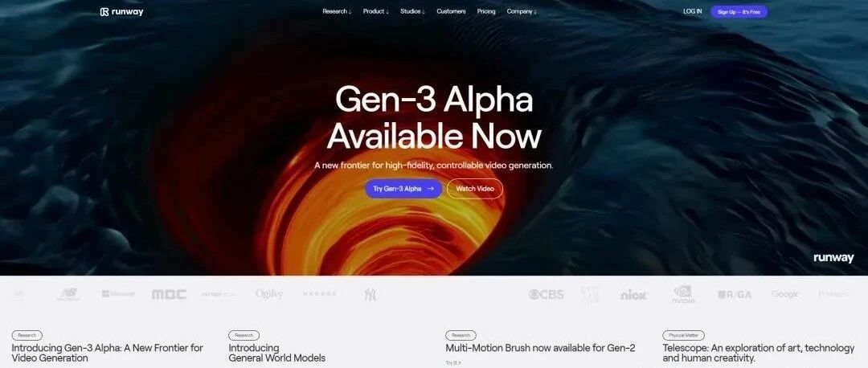Select the New Balance logo

[x=68, y=294]
